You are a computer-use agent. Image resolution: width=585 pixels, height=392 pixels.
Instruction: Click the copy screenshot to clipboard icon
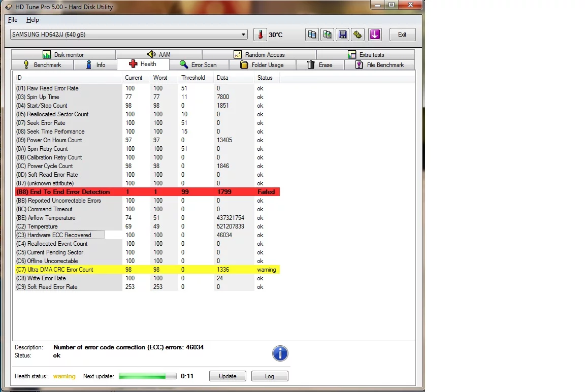(327, 35)
